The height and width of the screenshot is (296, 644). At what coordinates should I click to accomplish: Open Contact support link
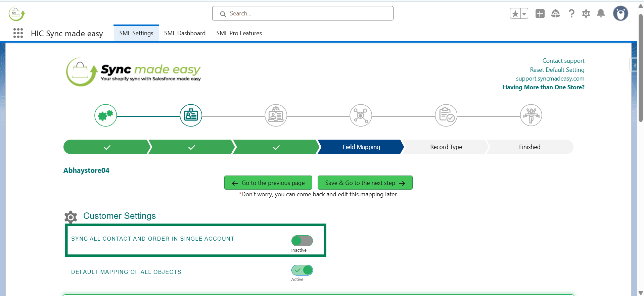563,61
